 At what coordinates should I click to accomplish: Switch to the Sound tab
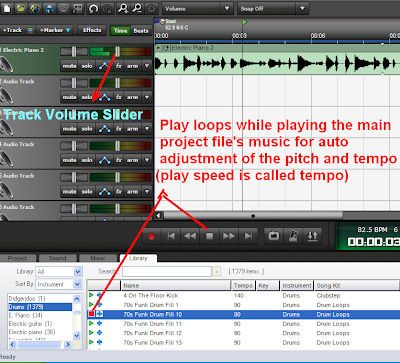pyautogui.click(x=57, y=258)
